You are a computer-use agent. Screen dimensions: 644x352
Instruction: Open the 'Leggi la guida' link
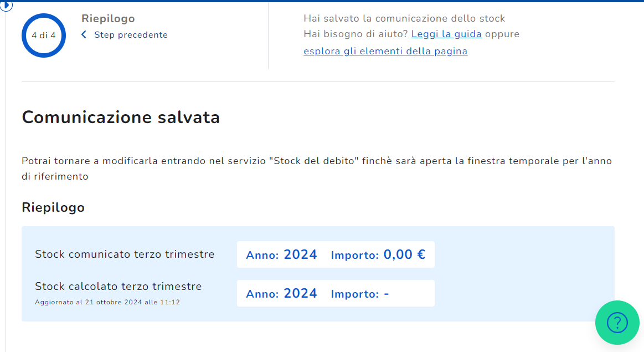pos(446,34)
